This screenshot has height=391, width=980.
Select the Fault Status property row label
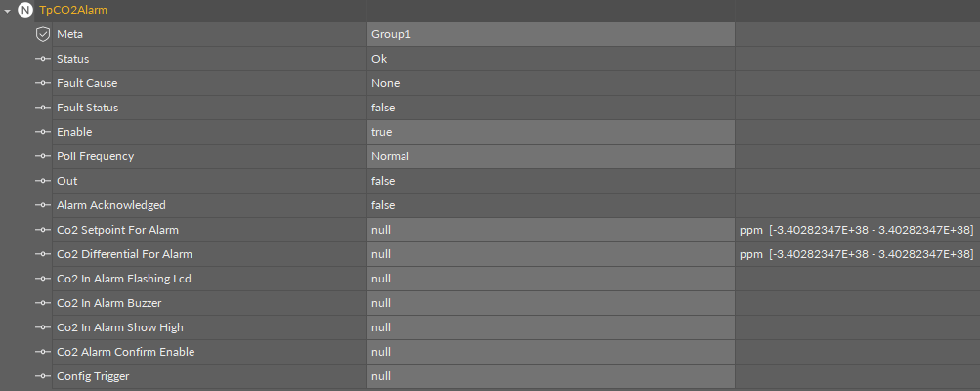pyautogui.click(x=87, y=108)
